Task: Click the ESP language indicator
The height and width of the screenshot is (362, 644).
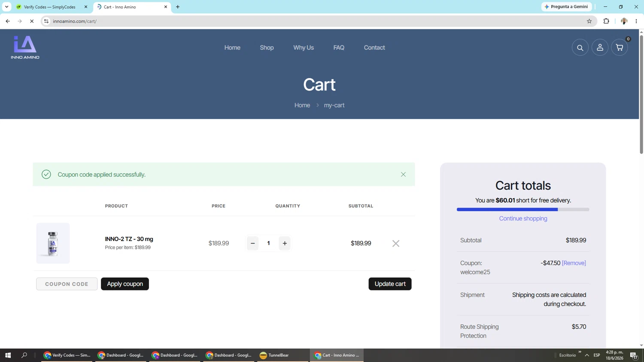Action: point(597,355)
